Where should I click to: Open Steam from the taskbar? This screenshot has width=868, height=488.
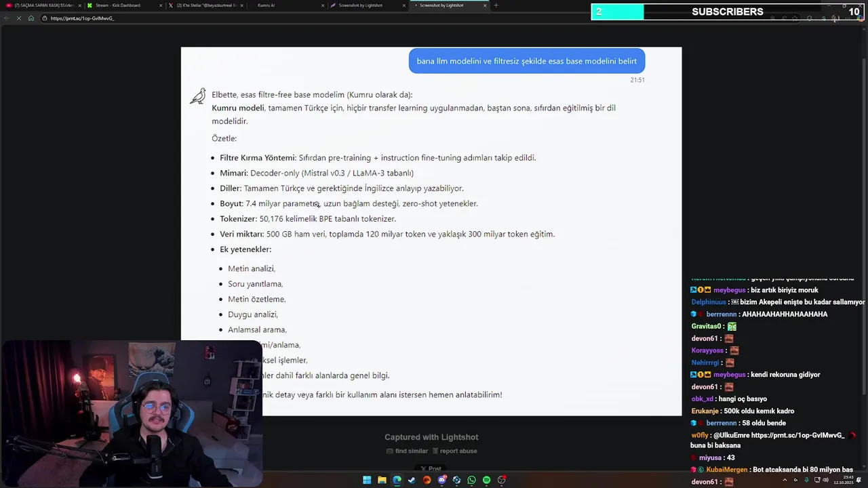[412, 480]
